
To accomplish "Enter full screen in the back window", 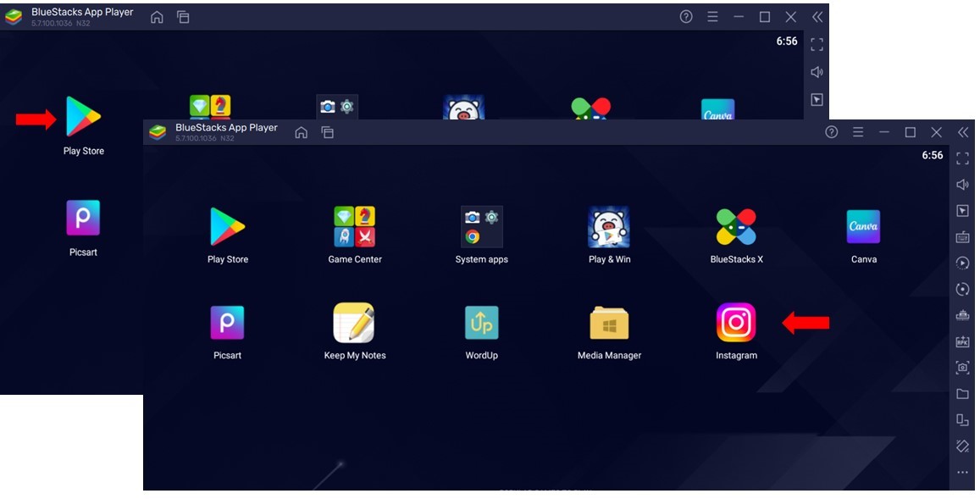I will pyautogui.click(x=817, y=44).
